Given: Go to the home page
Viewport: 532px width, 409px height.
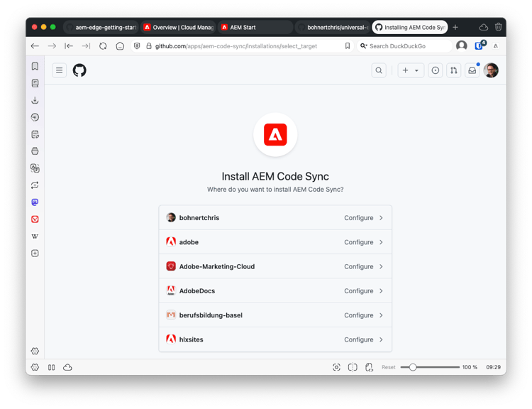Looking at the screenshot, I should (120, 46).
